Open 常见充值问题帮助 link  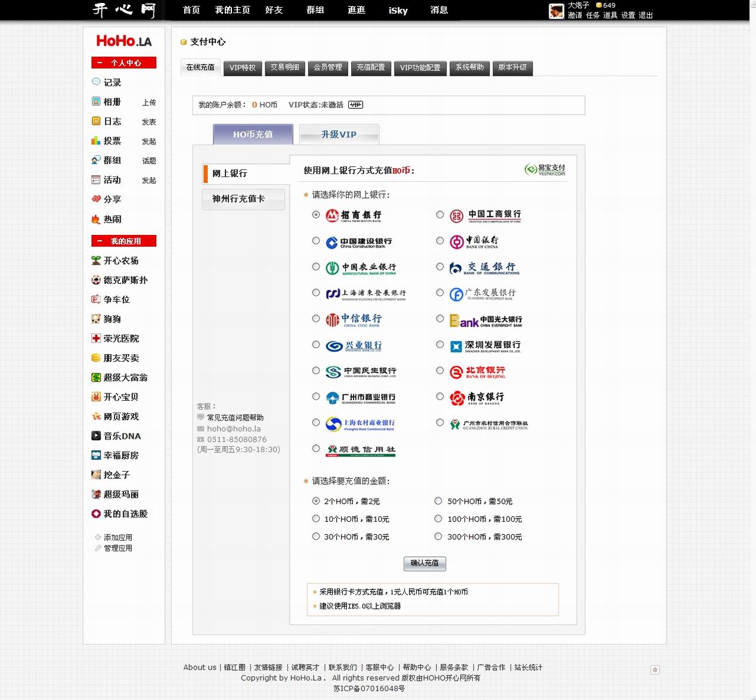point(235,417)
